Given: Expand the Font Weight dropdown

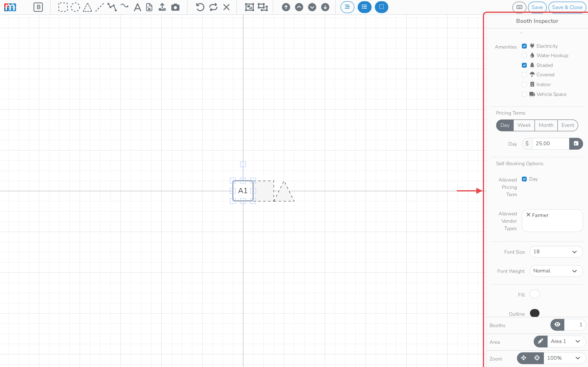Looking at the screenshot, I should point(556,271).
